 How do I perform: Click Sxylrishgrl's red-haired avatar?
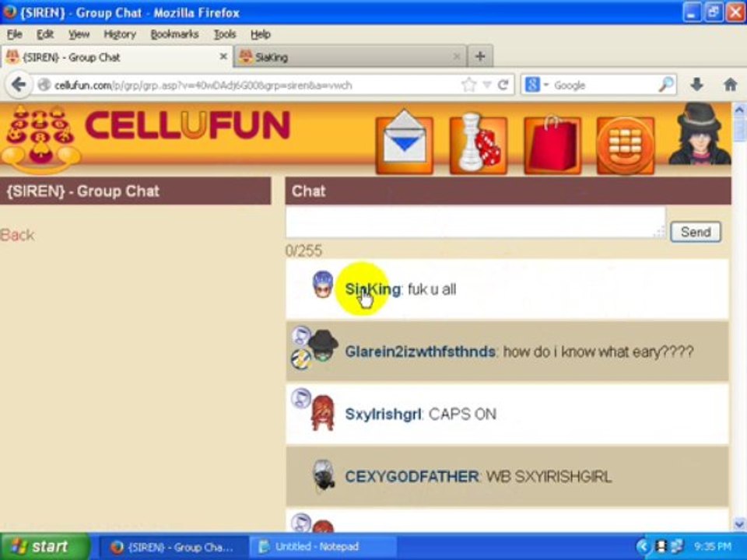click(322, 413)
